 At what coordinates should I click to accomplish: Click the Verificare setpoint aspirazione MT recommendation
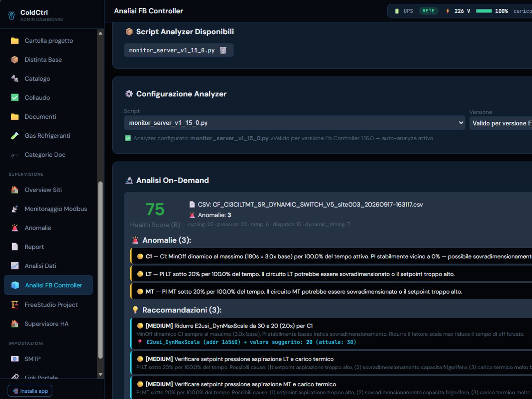331,388
